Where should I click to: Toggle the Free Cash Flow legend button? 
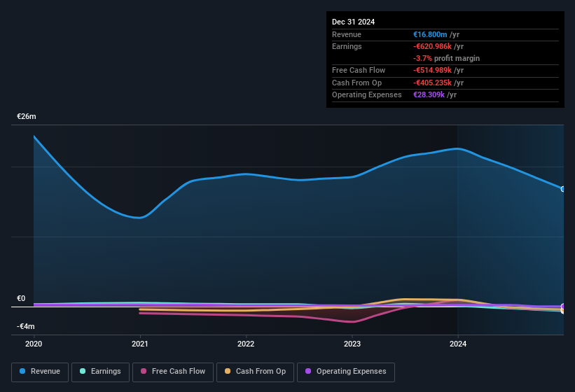tap(173, 372)
